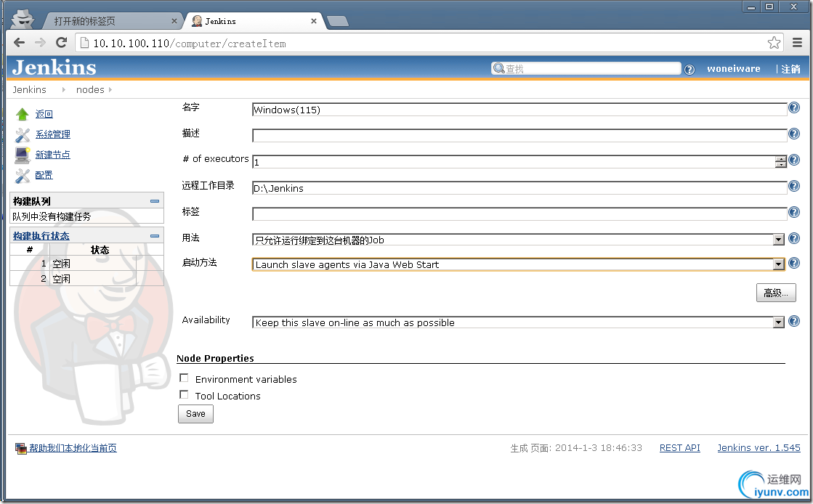The width and height of the screenshot is (813, 504).
Task: Click the Save button
Action: [195, 414]
